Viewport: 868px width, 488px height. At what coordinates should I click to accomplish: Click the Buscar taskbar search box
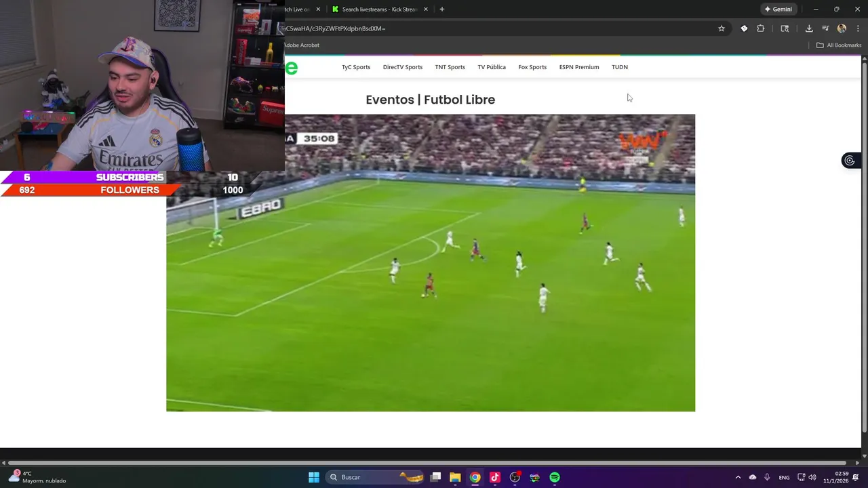(x=375, y=477)
